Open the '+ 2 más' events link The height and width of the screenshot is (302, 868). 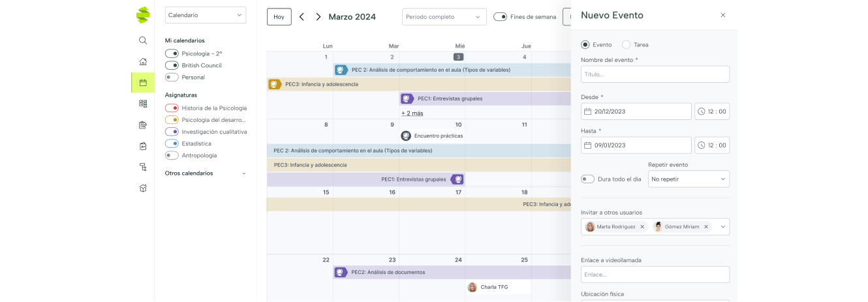point(412,113)
